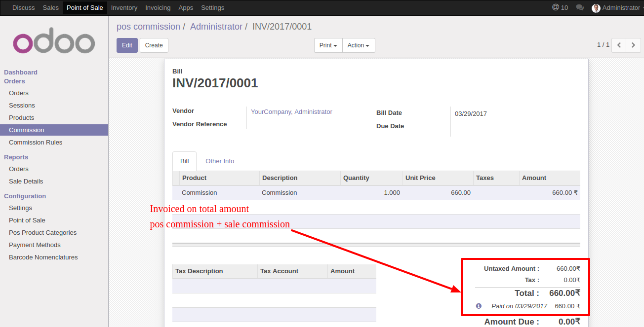Open the top bar Settings menu
Viewport: 644px width, 327px height.
213,8
